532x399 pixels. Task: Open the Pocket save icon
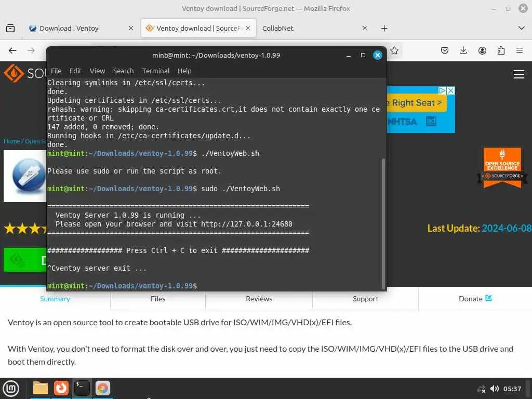click(x=445, y=50)
